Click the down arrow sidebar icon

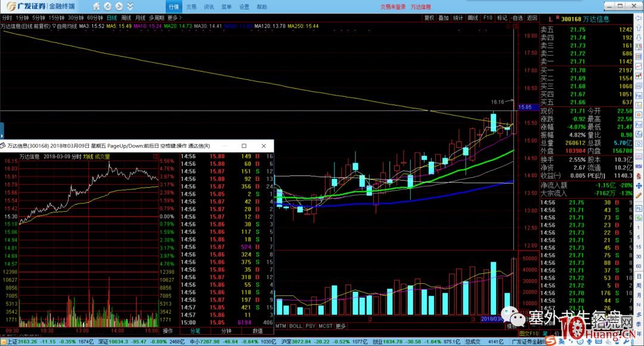tap(639, 38)
